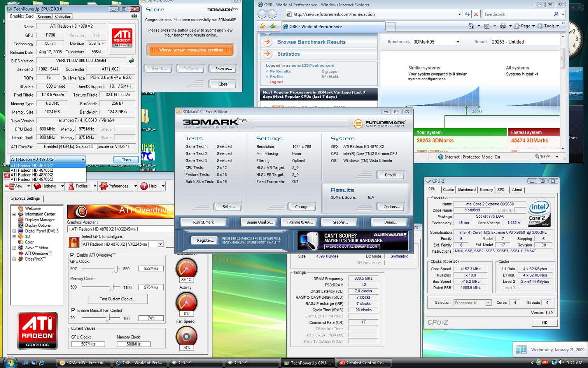Click the IE Refresh icon

tap(467, 14)
